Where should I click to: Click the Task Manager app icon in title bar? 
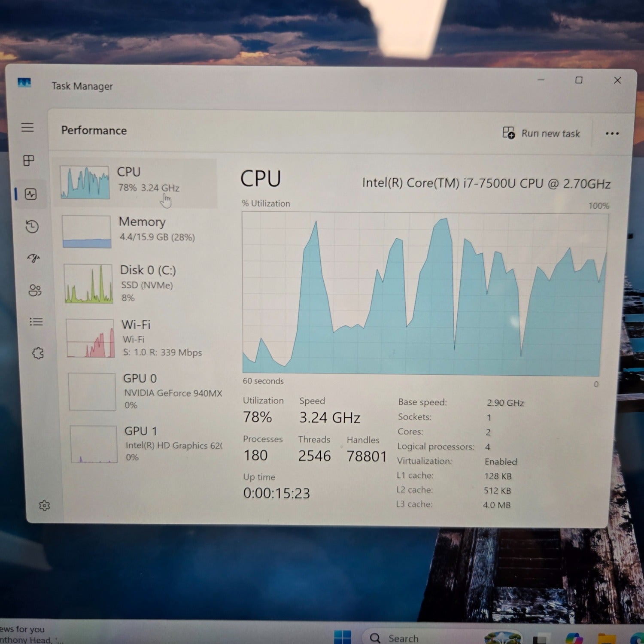[x=24, y=82]
